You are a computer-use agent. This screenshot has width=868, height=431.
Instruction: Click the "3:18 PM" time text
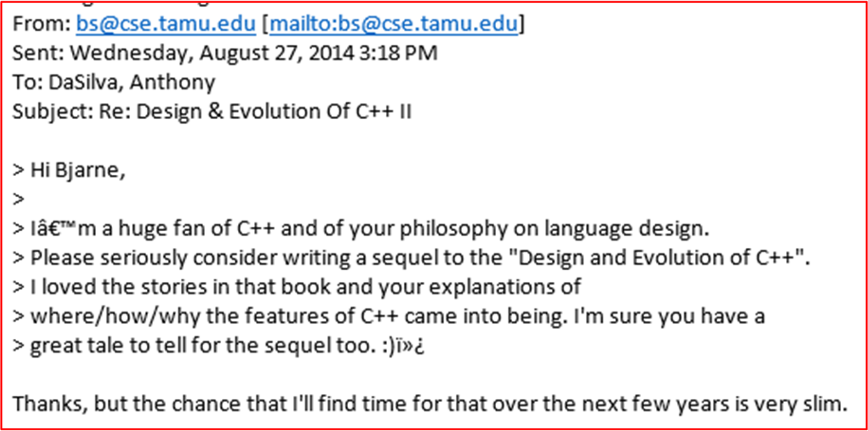tap(398, 53)
